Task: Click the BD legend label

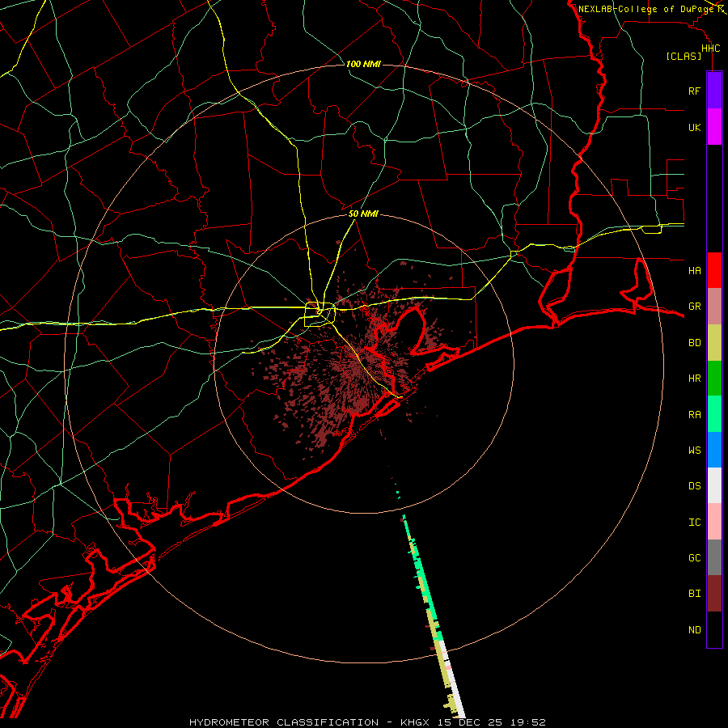Action: 694,343
